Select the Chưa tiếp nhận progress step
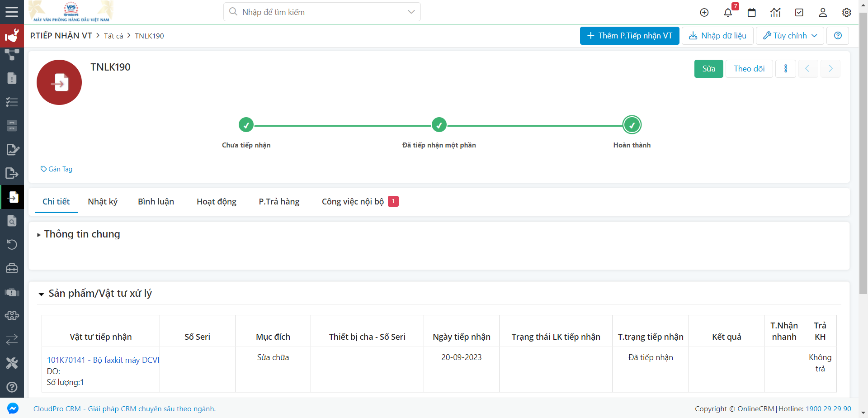 tap(246, 125)
